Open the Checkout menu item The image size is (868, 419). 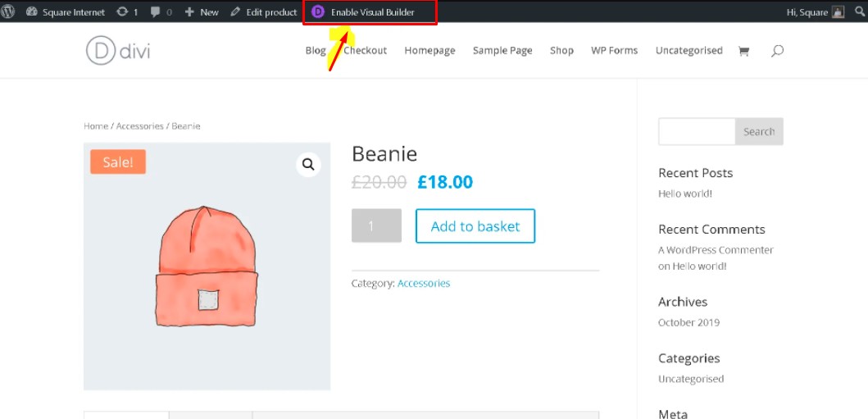[x=365, y=51]
